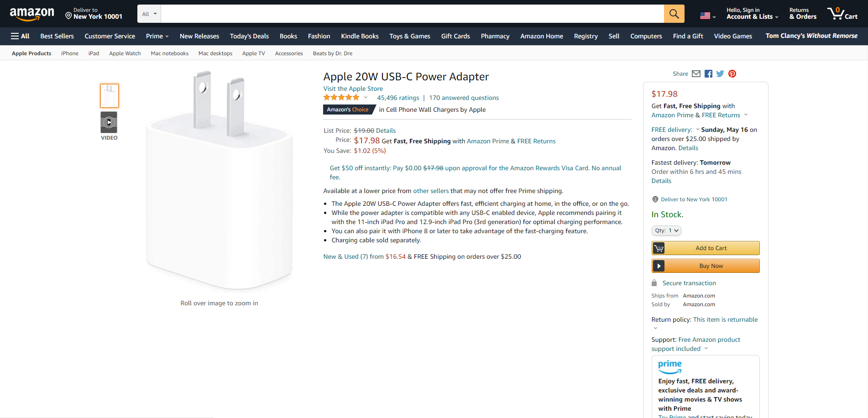This screenshot has height=418, width=868.
Task: Open the search category All dropdown
Action: 149,14
